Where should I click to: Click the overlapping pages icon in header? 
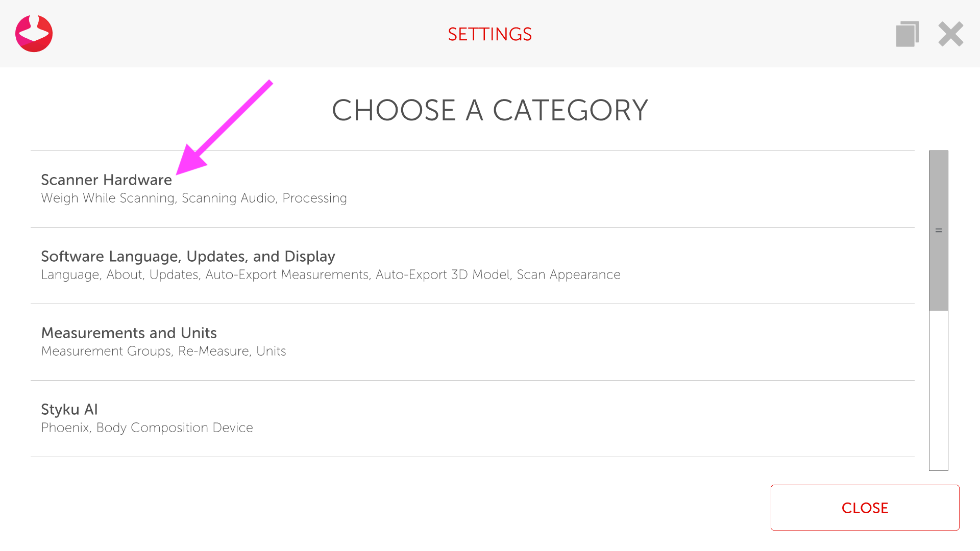click(907, 34)
